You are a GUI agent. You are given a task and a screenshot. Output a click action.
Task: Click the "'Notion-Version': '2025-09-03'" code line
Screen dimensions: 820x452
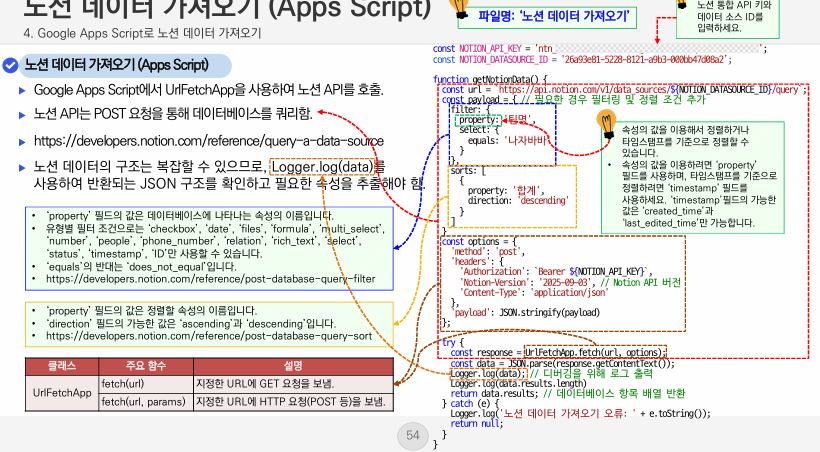click(x=570, y=282)
